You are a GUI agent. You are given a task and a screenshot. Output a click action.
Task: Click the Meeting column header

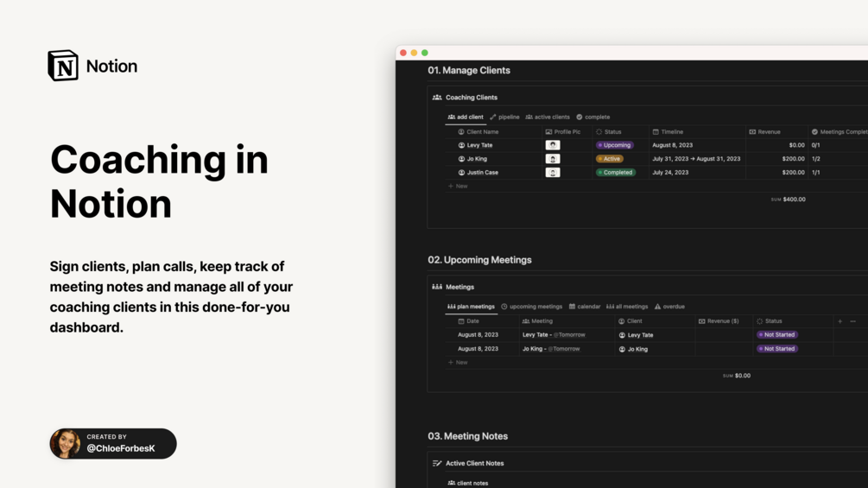point(537,321)
